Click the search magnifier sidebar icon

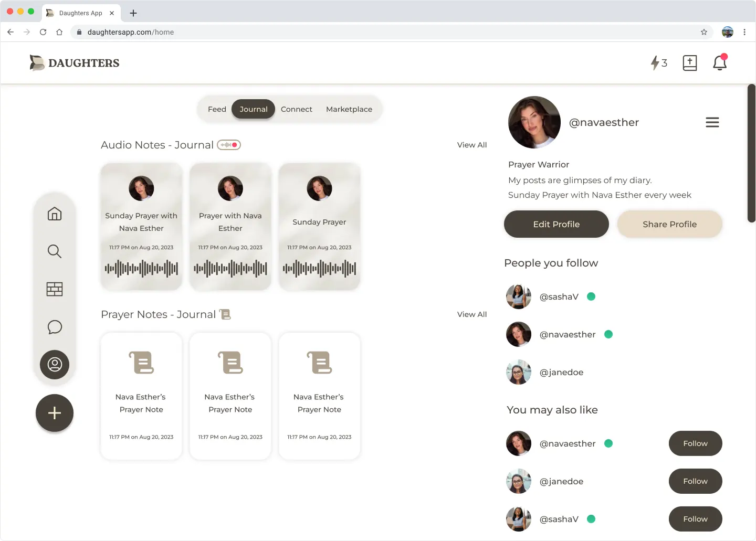click(x=55, y=251)
